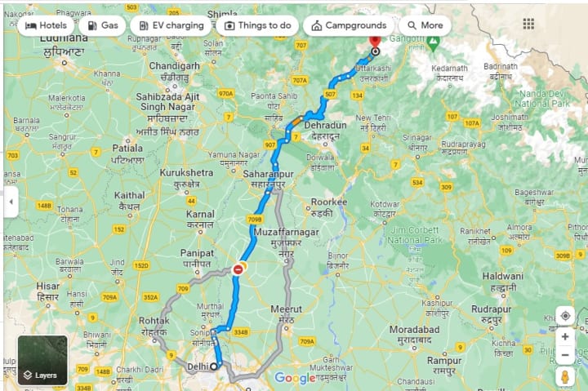Screen dimensions: 588x391
Task: Click the red destination pin marker
Action: point(375,42)
